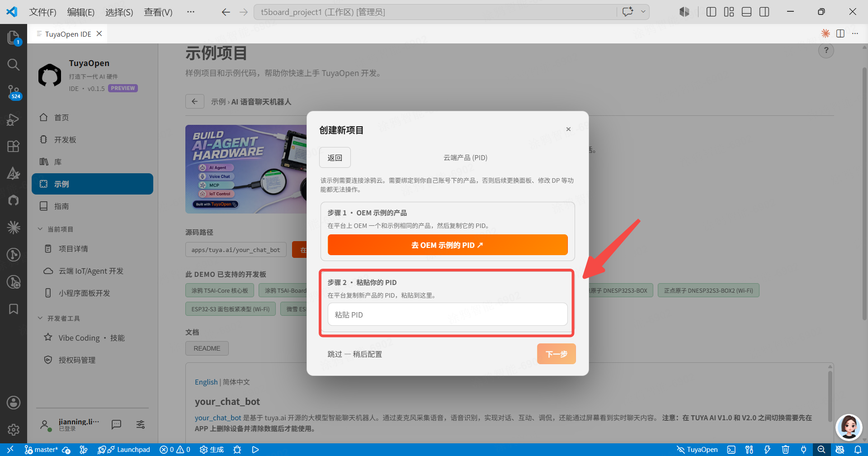
Task: Close the 创建新项目 dialog
Action: tap(568, 129)
